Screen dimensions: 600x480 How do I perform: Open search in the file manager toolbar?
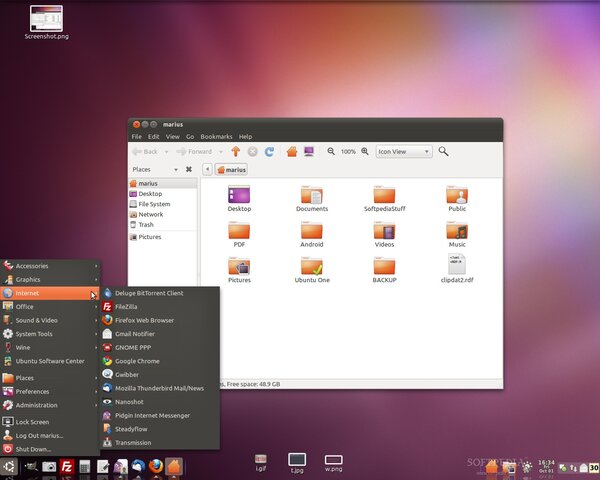click(x=443, y=152)
